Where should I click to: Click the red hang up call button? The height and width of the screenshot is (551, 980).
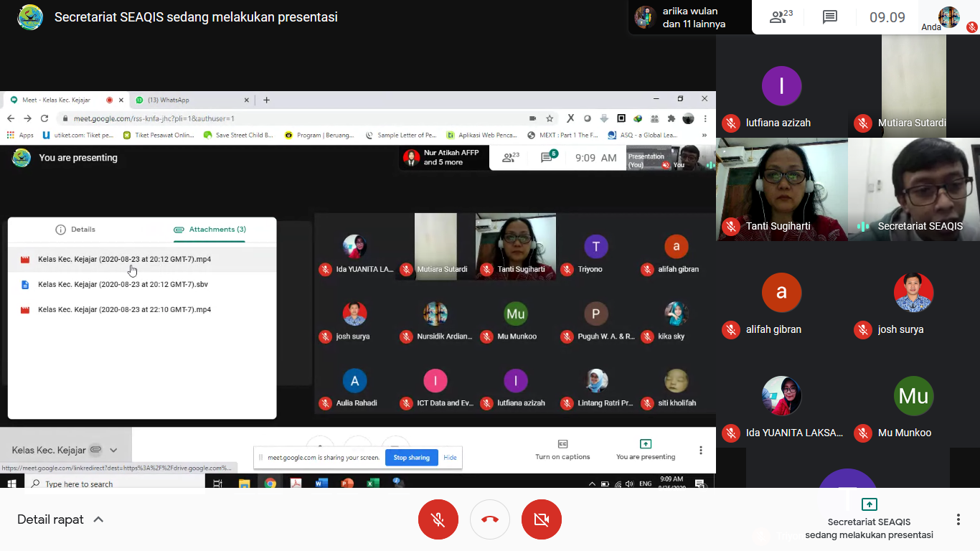490,519
